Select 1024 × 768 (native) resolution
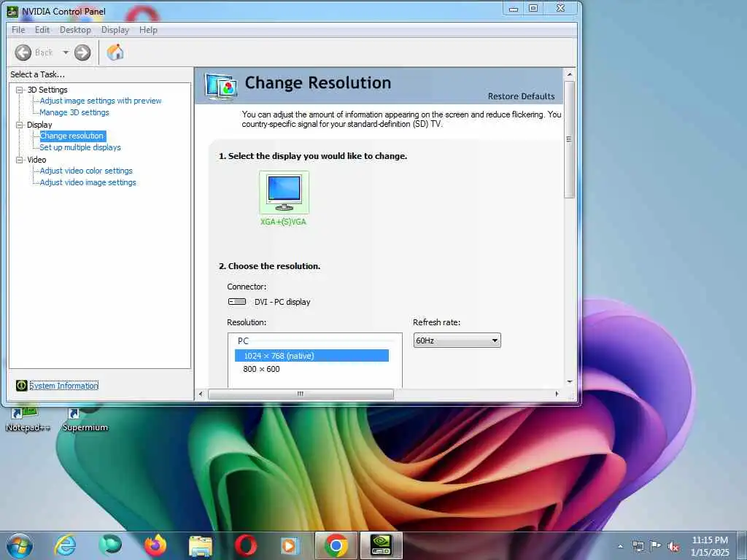 click(311, 356)
